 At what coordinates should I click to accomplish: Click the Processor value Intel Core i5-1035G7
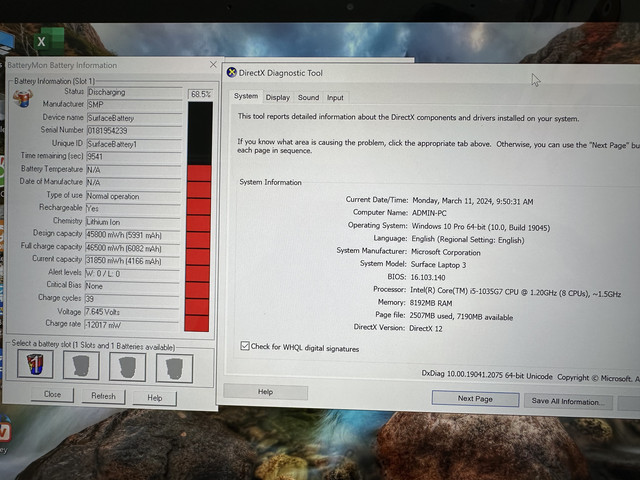point(516,293)
